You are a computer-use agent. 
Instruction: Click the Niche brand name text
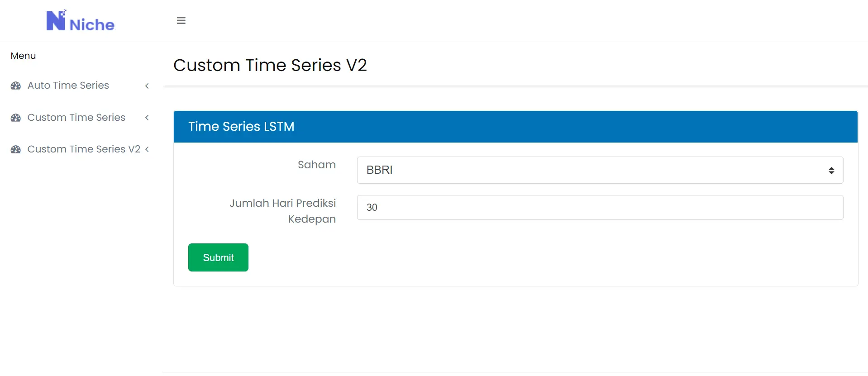click(x=92, y=25)
